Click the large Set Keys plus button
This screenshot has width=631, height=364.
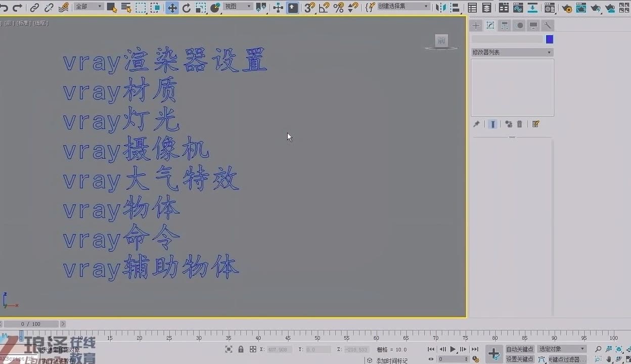pyautogui.click(x=494, y=354)
